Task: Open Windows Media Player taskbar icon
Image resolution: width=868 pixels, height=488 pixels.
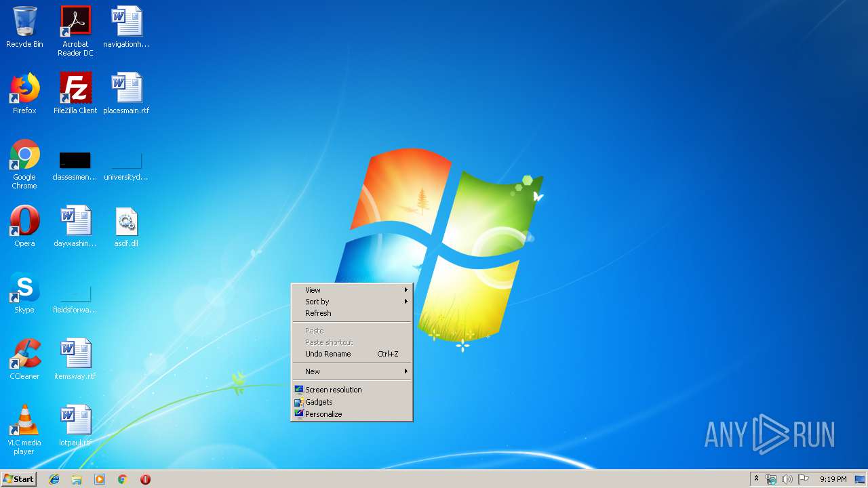Action: 100,479
